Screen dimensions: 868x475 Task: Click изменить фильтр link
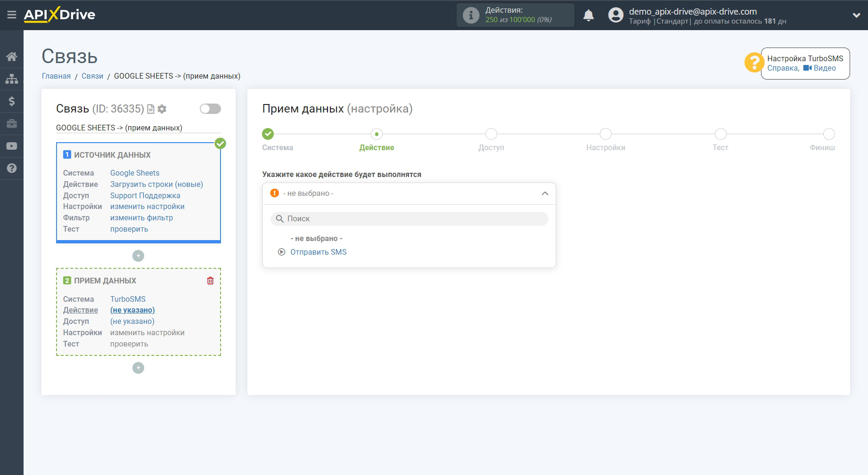141,218
